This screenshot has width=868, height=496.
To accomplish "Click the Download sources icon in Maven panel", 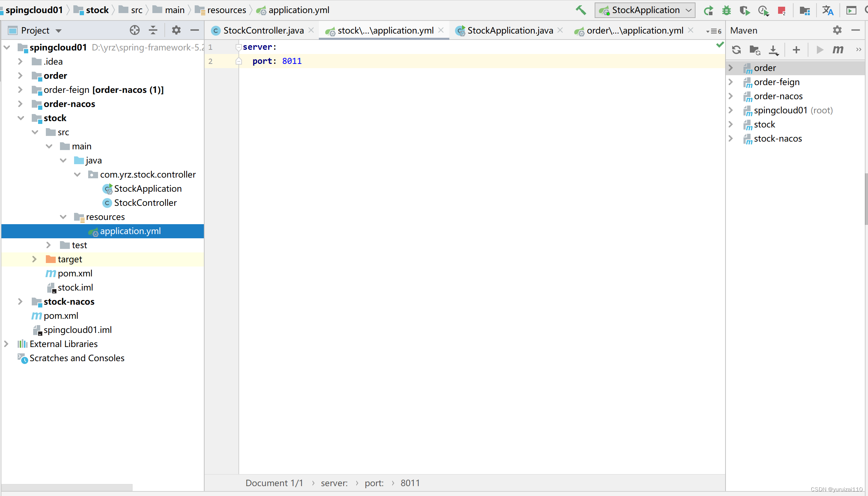I will (773, 50).
